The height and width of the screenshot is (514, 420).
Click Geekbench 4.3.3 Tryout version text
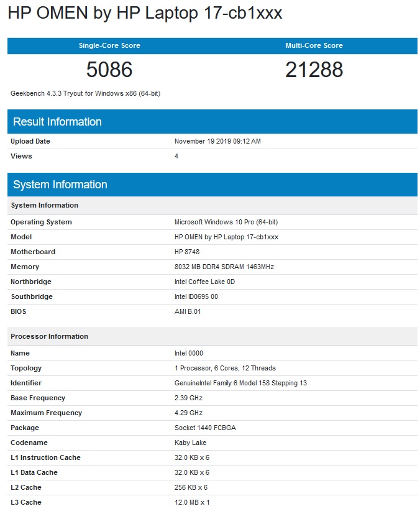(x=86, y=93)
